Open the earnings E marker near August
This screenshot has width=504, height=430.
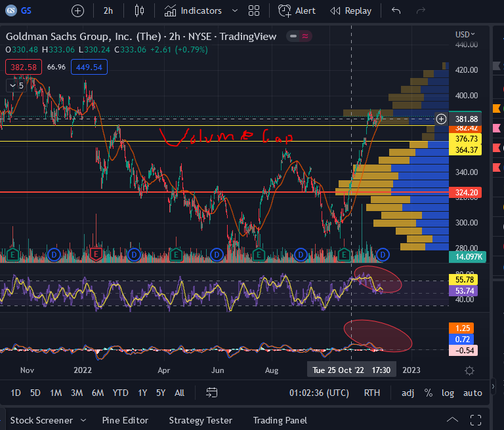(x=259, y=255)
